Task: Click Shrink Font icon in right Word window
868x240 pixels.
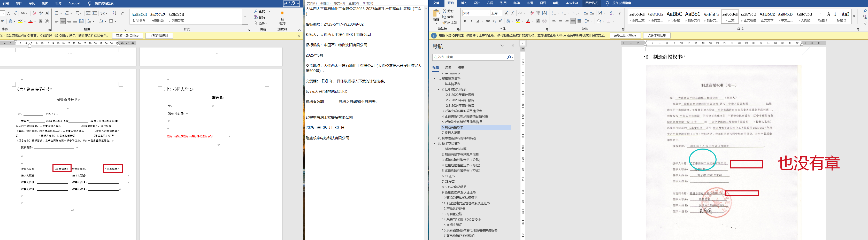Action: click(x=512, y=13)
